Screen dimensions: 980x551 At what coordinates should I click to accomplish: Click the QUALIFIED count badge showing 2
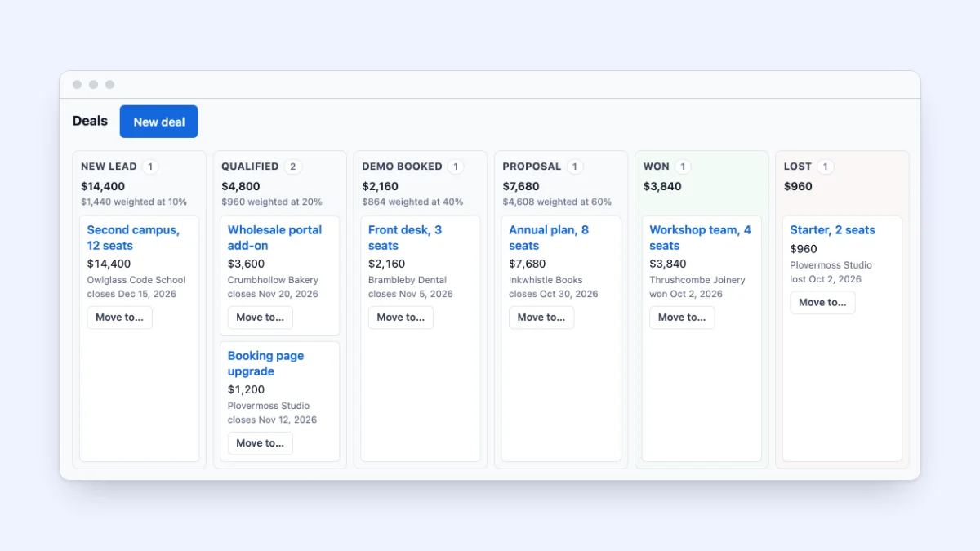pyautogui.click(x=293, y=167)
